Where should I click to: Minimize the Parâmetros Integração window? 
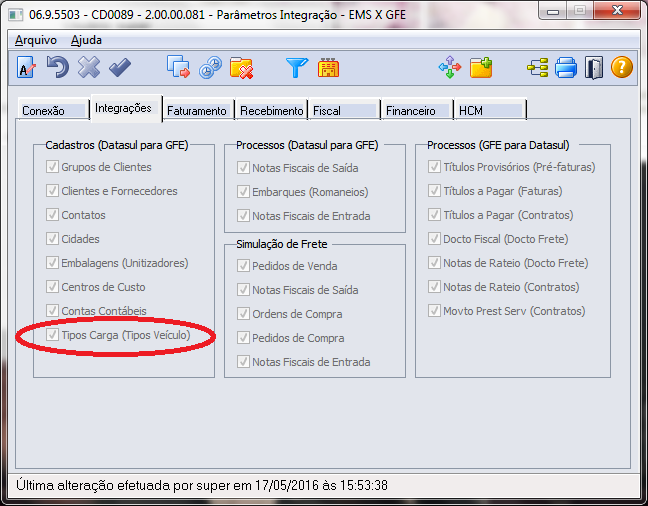click(553, 11)
